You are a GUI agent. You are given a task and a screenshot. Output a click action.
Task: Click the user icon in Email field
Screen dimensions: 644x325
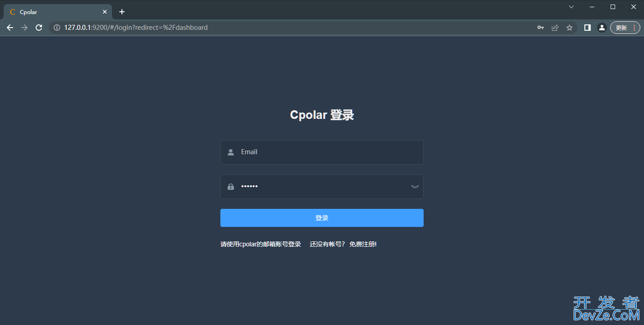[x=231, y=152]
